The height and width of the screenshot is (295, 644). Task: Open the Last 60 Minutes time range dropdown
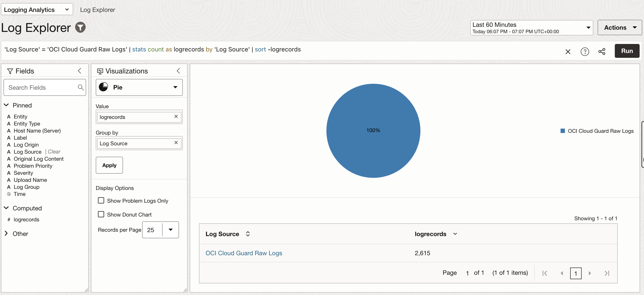(x=531, y=27)
